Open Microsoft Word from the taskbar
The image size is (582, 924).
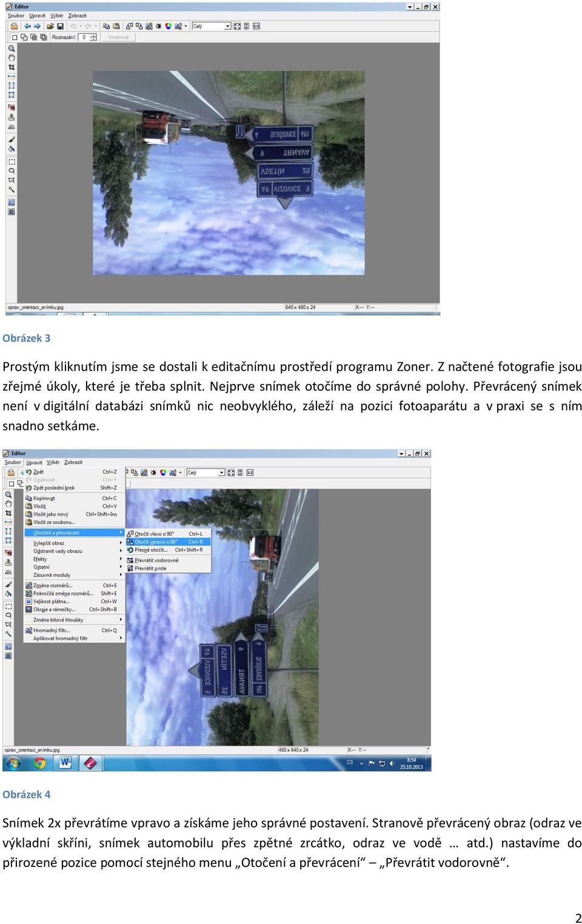(x=65, y=763)
